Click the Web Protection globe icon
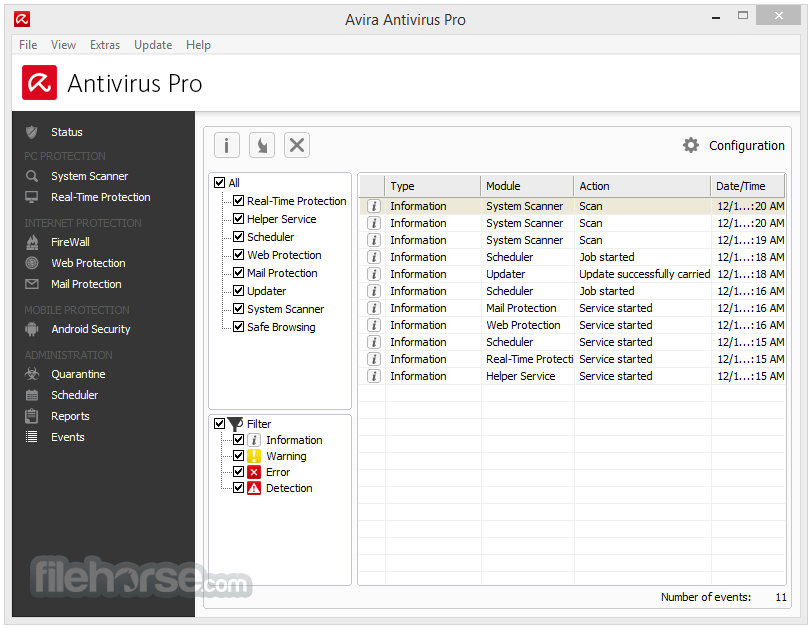 [32, 263]
